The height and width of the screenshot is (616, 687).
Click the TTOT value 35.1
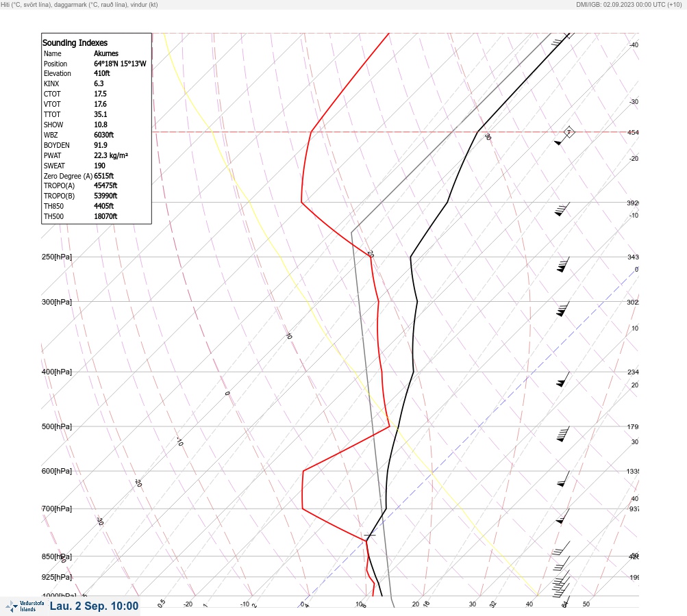[100, 114]
